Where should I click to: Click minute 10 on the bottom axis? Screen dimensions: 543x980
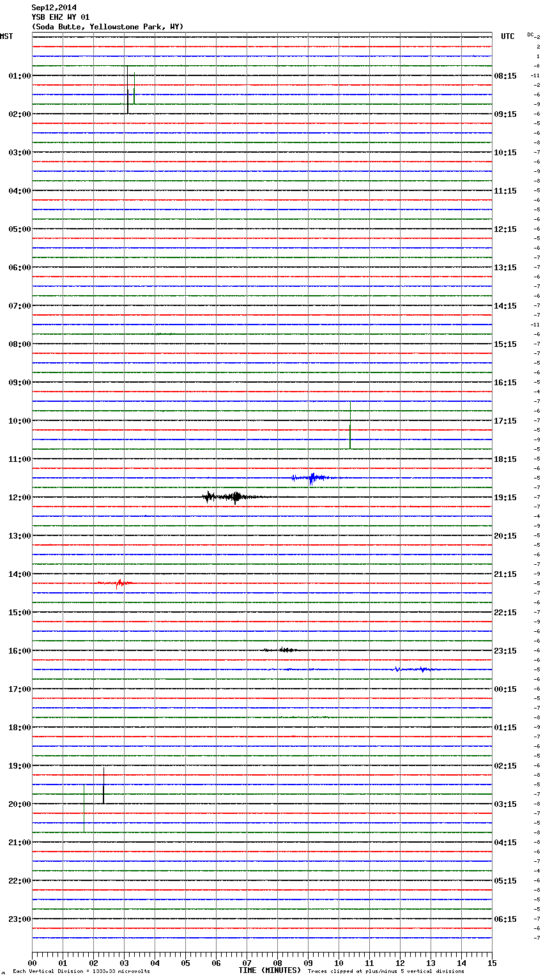[x=339, y=963]
